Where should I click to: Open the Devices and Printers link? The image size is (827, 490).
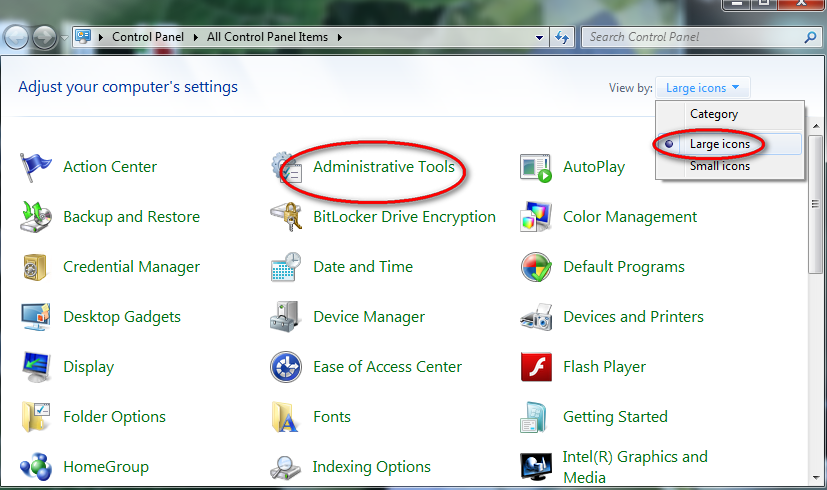[633, 316]
